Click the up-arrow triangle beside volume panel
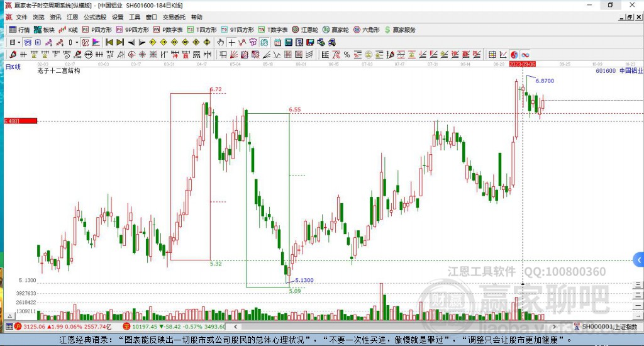Image resolution: width=644 pixels, height=346 pixels. click(10, 316)
